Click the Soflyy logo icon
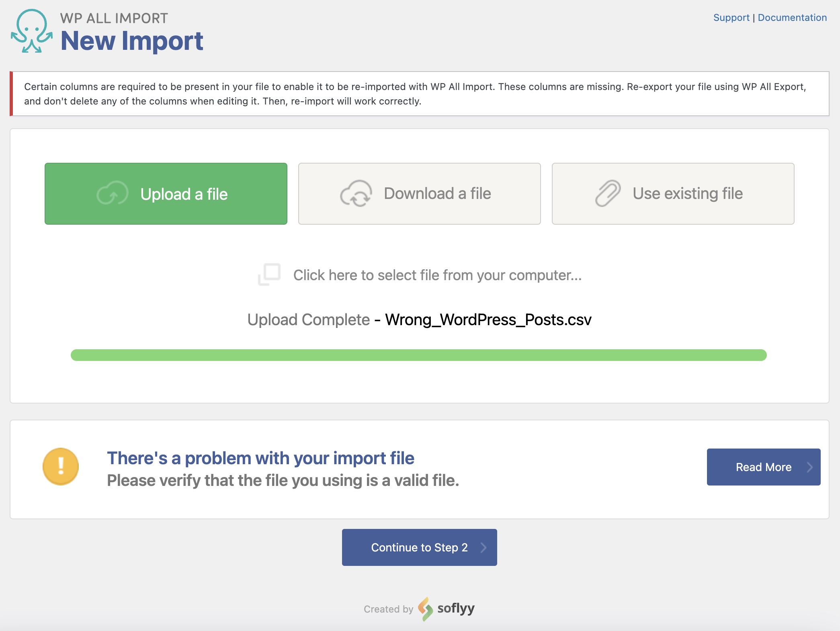Viewport: 840px width, 631px height. (425, 608)
